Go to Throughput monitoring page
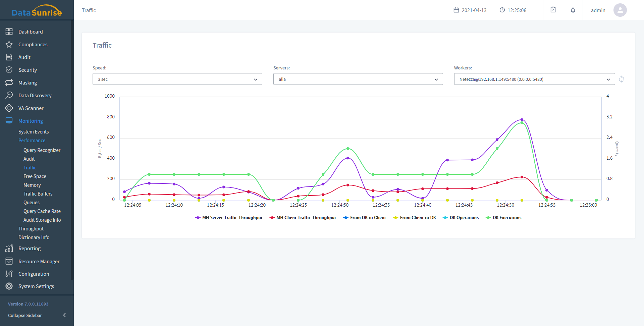The width and height of the screenshot is (644, 326). click(x=31, y=229)
